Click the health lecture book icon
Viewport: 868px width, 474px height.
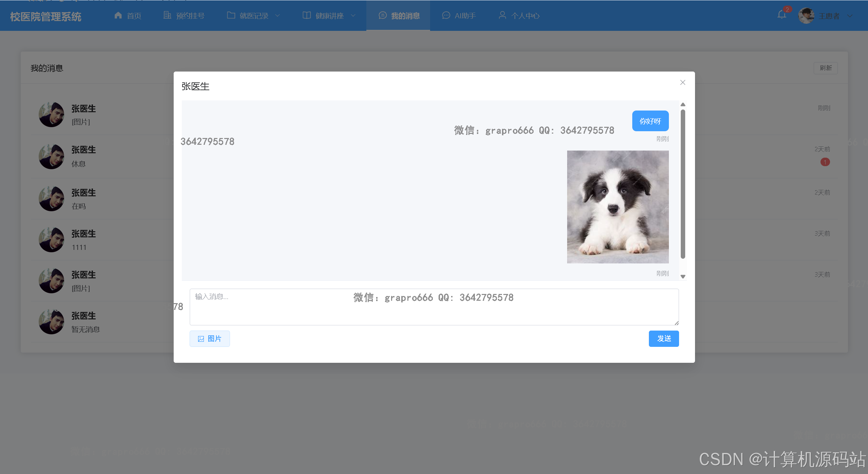pos(307,15)
